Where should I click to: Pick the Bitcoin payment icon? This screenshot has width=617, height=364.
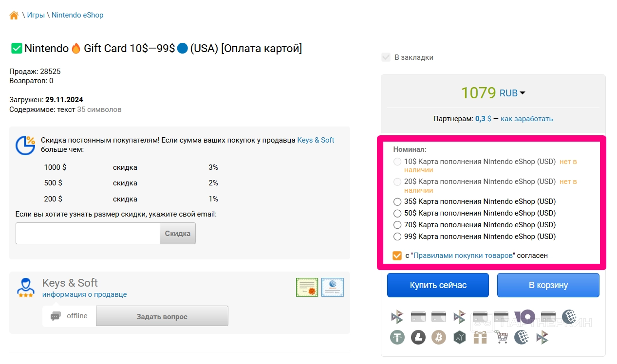tap(439, 337)
